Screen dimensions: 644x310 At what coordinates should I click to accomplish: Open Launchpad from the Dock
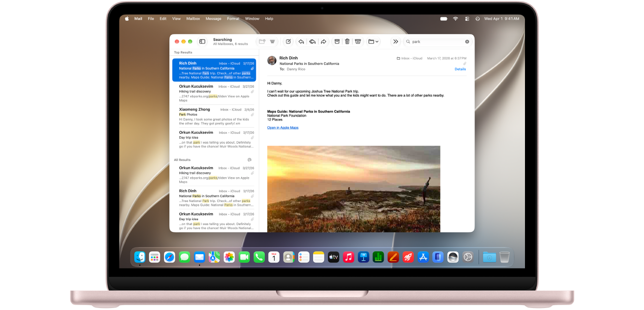click(x=155, y=257)
